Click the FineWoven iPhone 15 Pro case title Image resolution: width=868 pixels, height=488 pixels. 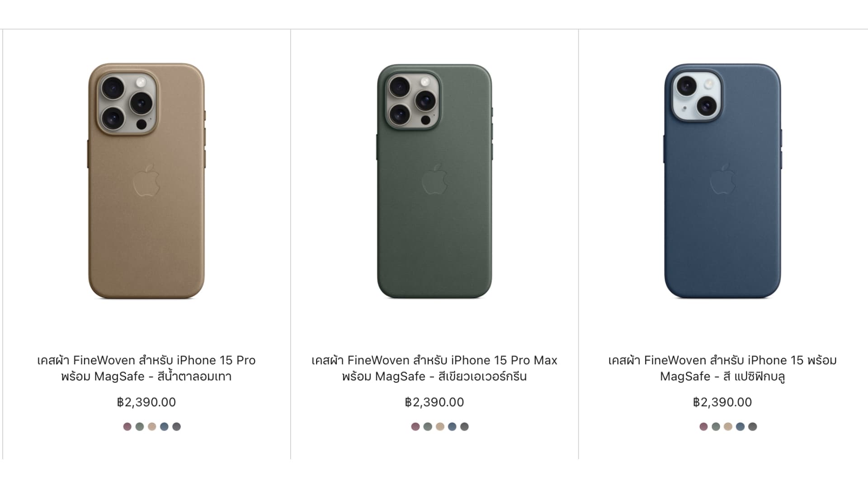click(146, 368)
